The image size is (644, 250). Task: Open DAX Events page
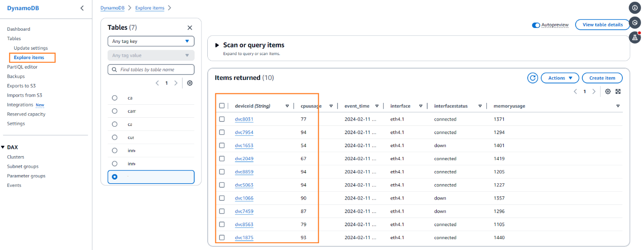coord(14,185)
